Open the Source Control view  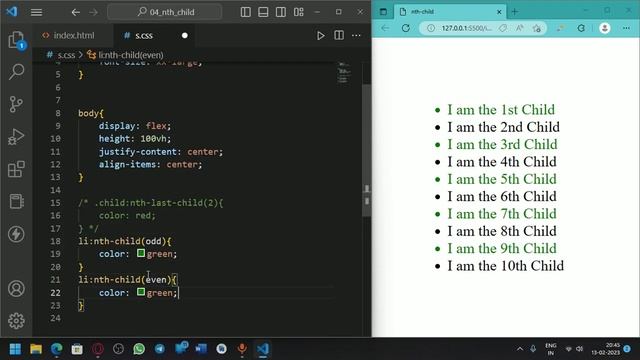click(x=16, y=104)
